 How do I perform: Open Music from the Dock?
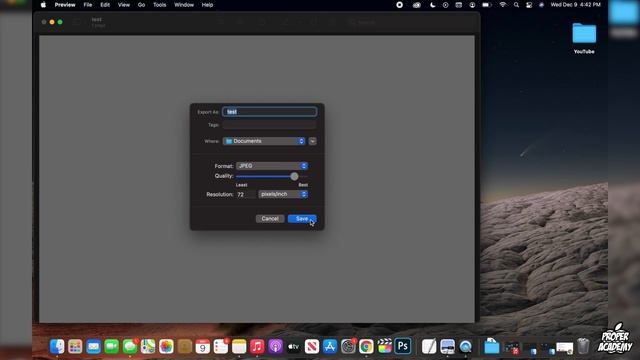[x=257, y=347]
